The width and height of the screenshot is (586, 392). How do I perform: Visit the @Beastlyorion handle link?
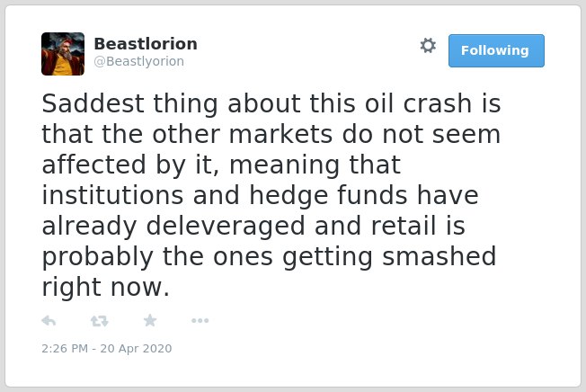[139, 61]
